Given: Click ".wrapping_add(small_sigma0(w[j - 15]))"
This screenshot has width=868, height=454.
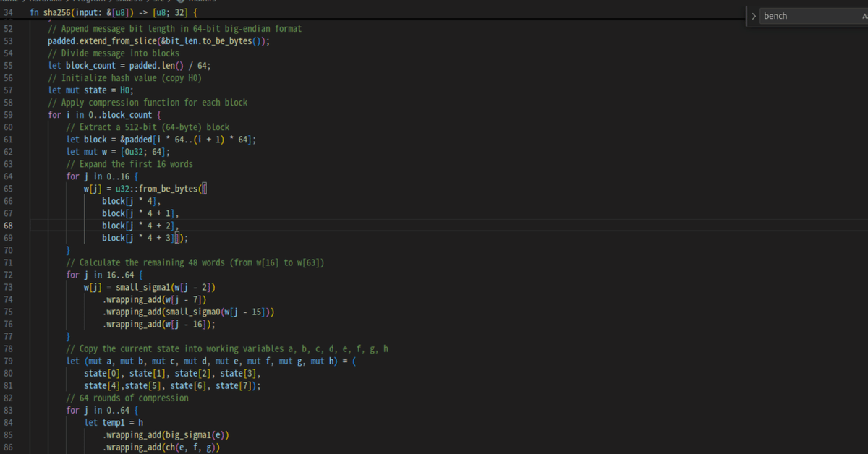Looking at the screenshot, I should click(x=189, y=312).
